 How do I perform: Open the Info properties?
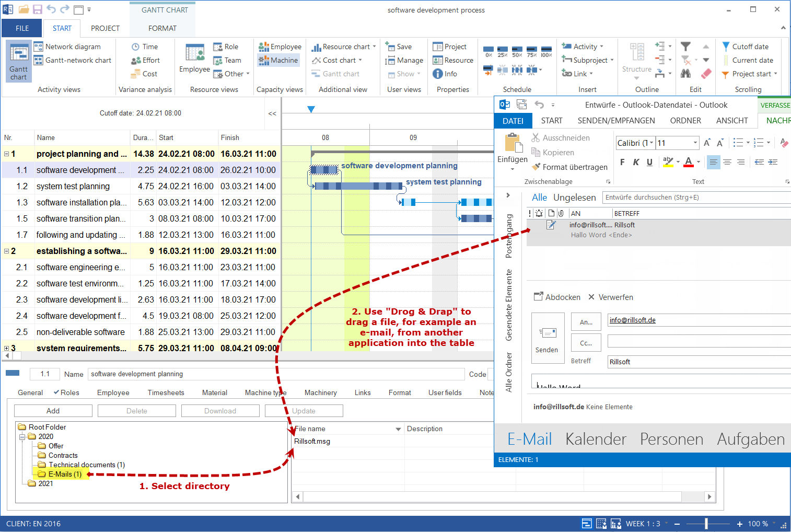click(x=445, y=74)
